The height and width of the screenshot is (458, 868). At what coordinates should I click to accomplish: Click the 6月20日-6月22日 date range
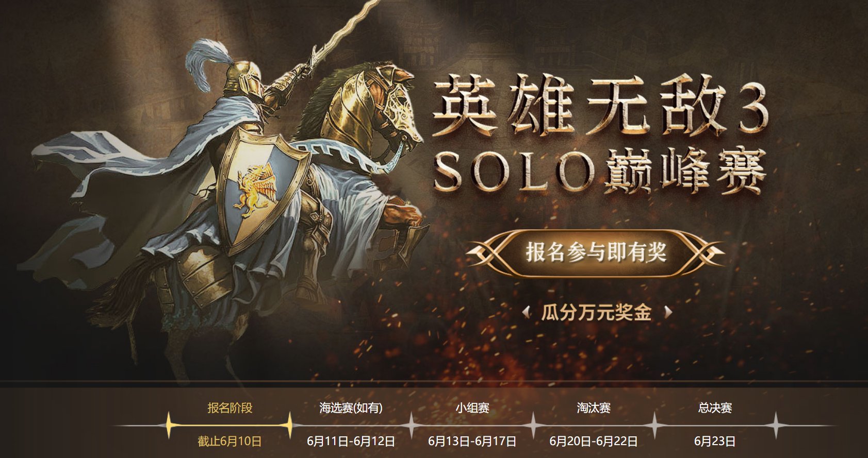point(594,442)
